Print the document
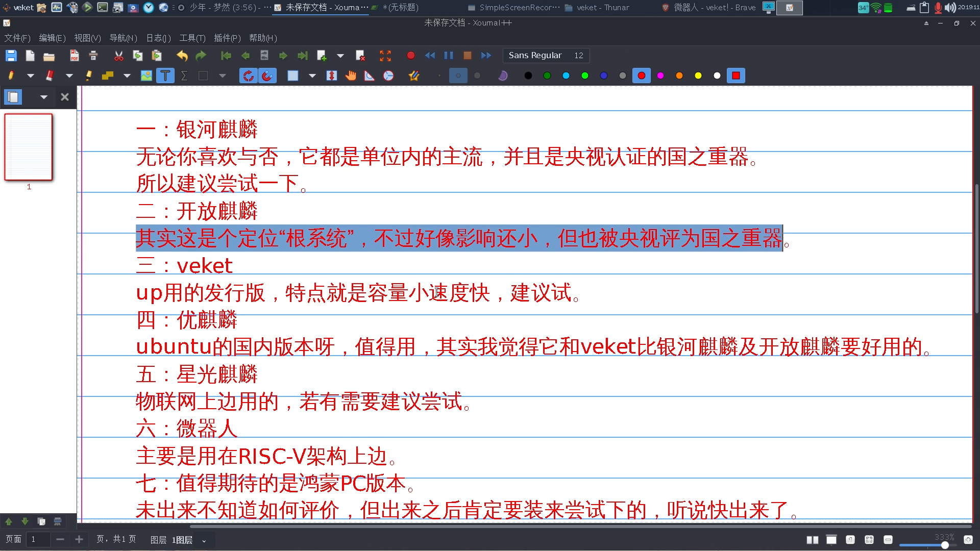The height and width of the screenshot is (551, 980). [93, 56]
